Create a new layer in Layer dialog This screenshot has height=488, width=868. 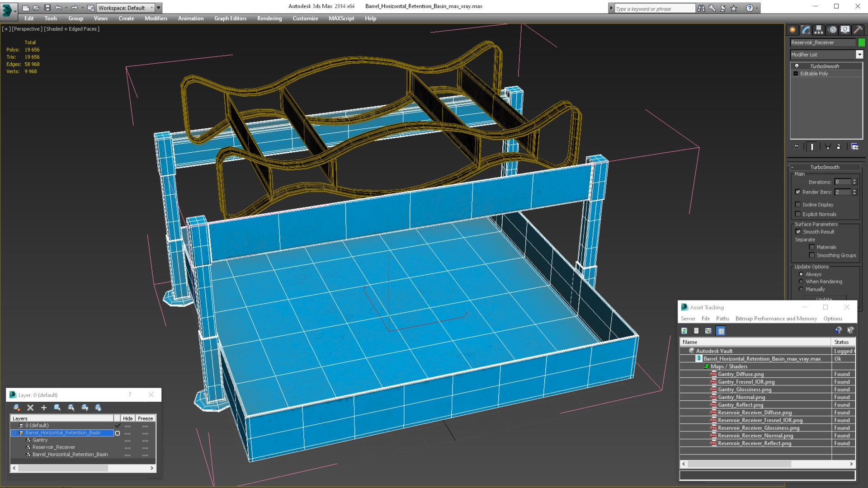pos(17,408)
